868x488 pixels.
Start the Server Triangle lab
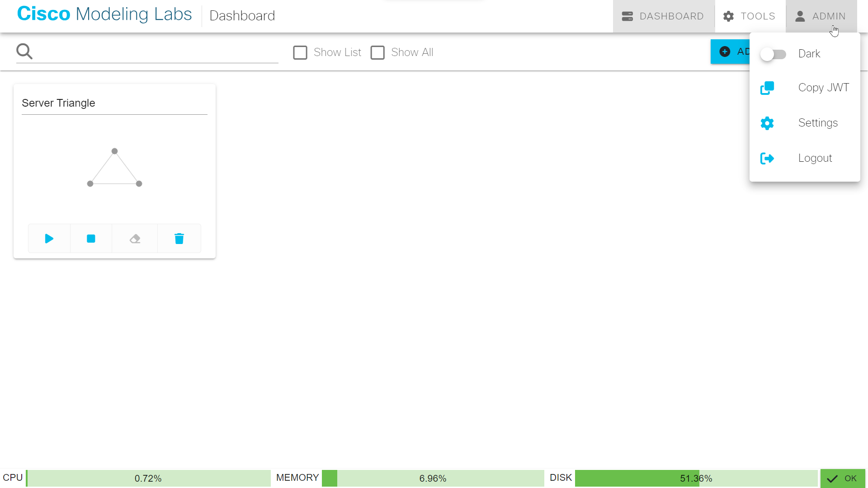point(49,239)
